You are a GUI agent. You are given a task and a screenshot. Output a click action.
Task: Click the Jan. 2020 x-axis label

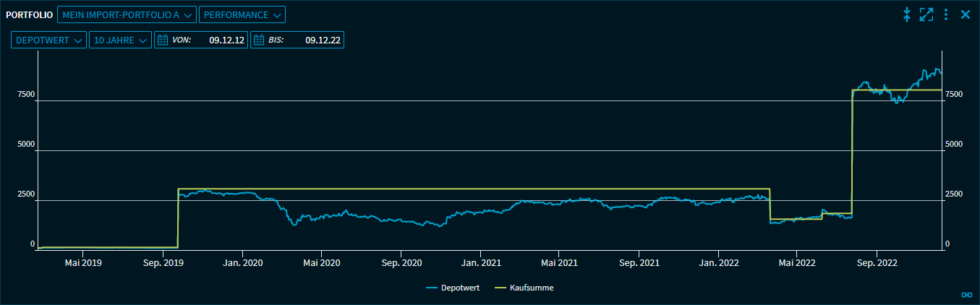click(242, 264)
